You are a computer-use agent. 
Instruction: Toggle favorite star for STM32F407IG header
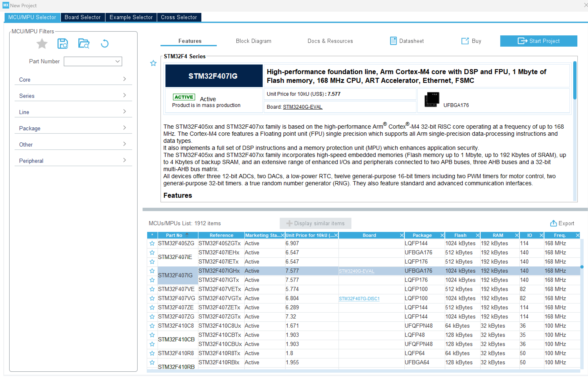(153, 63)
